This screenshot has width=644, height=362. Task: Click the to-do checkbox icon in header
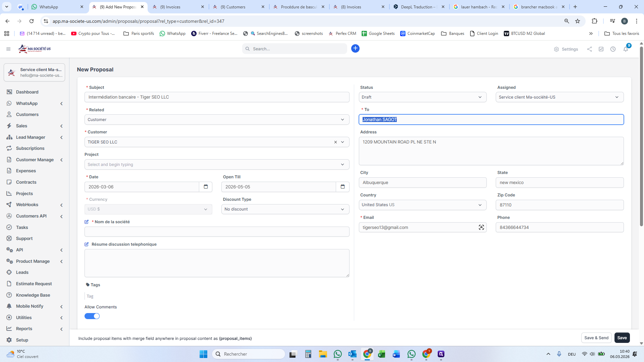[x=601, y=49]
